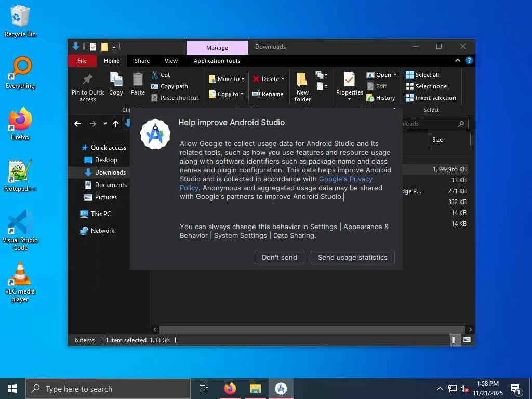Open Firefox from the taskbar
532x399 pixels.
tap(230, 389)
